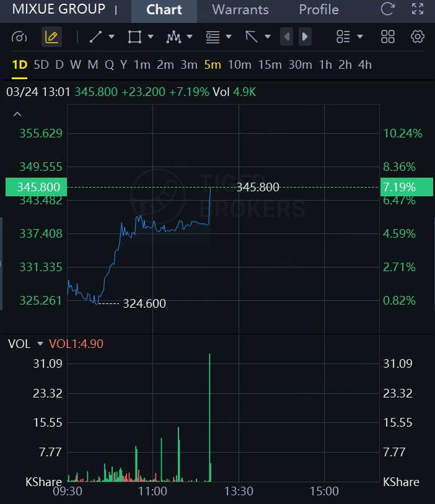Click the +23.200 change value
The width and height of the screenshot is (435, 504).
(x=144, y=92)
